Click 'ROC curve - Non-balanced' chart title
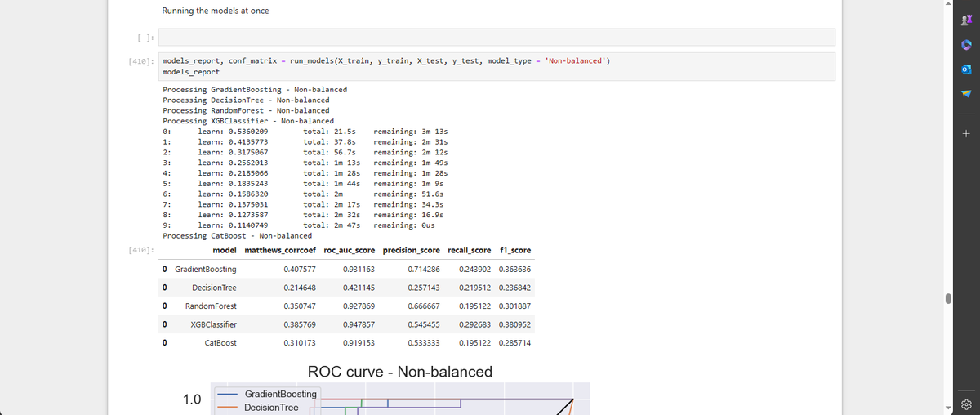This screenshot has width=980, height=415. tap(400, 372)
